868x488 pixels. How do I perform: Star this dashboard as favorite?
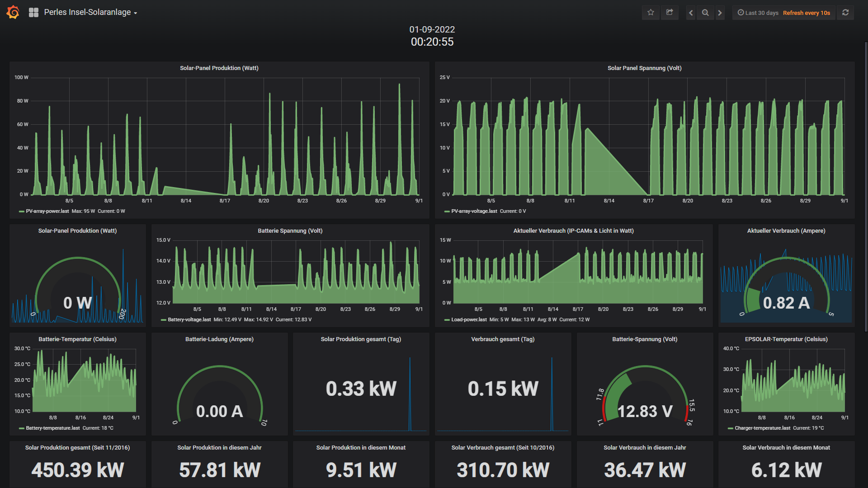click(651, 13)
